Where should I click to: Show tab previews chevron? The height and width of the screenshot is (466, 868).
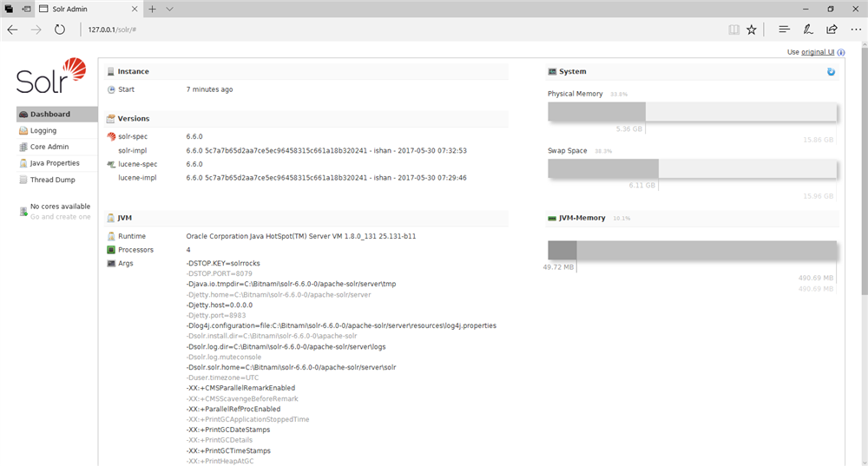click(169, 9)
